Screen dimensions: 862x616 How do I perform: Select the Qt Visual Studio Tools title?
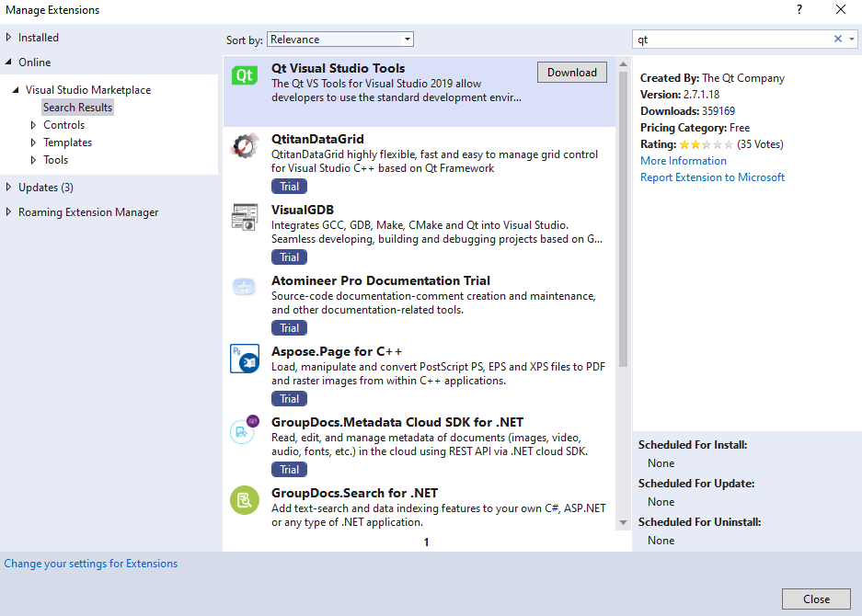pyautogui.click(x=339, y=68)
